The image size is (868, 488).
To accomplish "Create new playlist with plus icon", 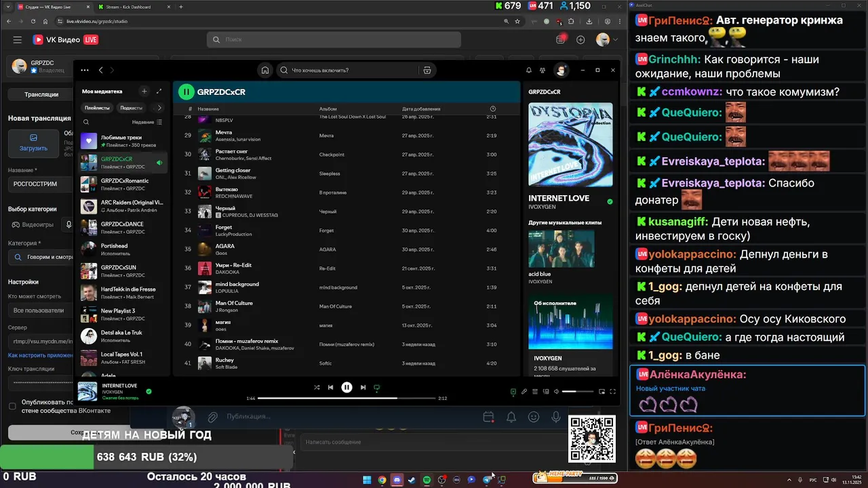I will (x=144, y=91).
